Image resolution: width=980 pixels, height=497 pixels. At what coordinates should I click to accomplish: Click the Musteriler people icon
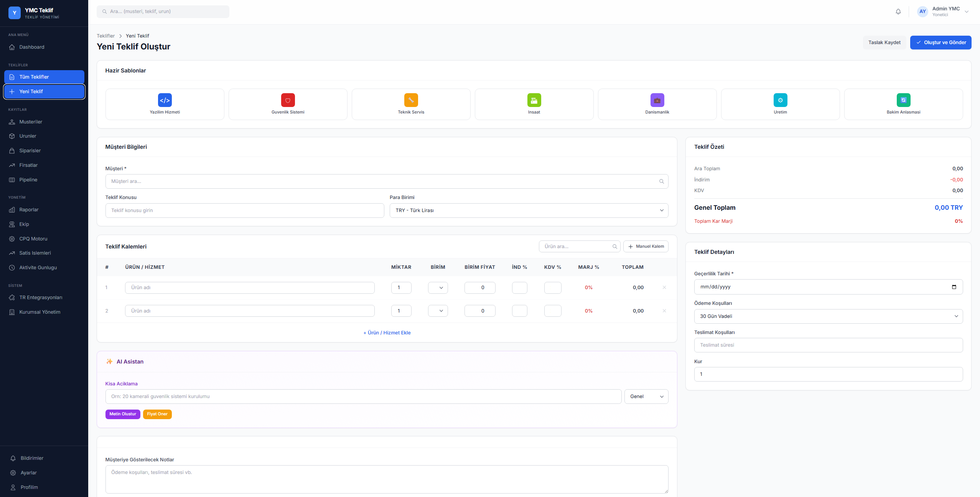[12, 122]
